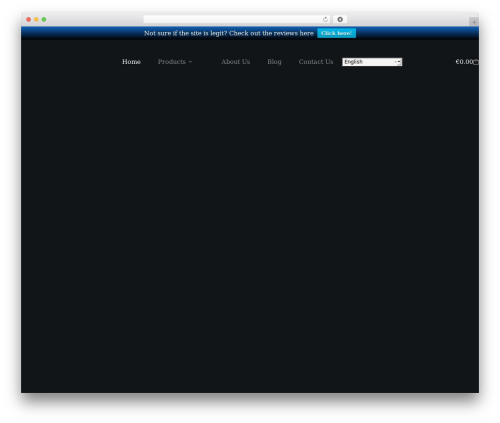Click the yellow minimize window button

tap(36, 20)
